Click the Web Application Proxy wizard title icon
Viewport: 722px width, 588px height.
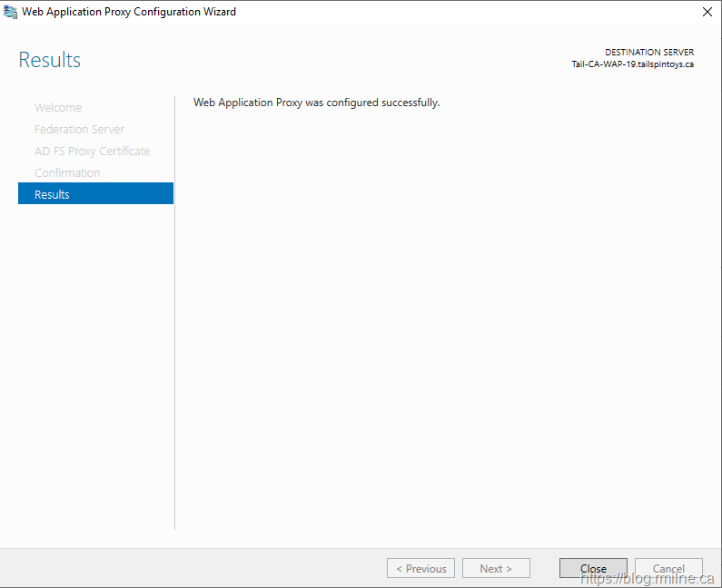point(11,12)
